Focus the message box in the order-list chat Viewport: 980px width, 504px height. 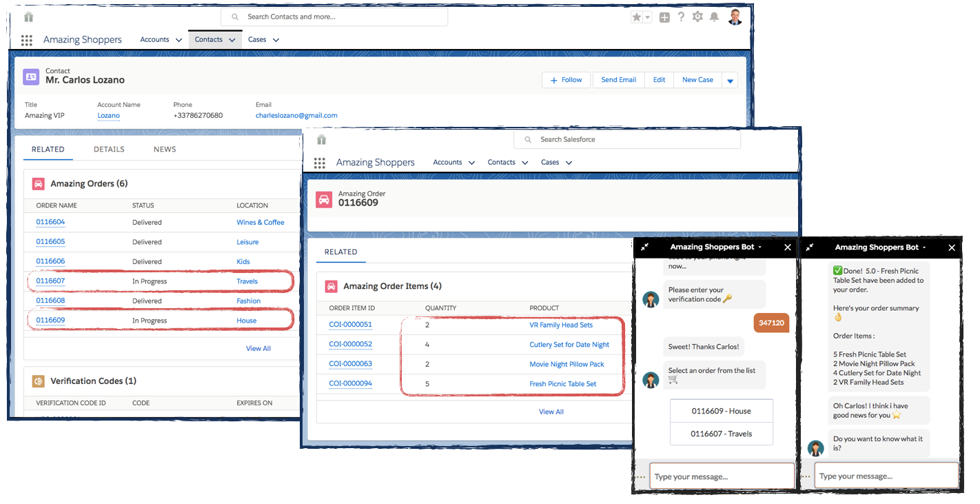point(722,476)
